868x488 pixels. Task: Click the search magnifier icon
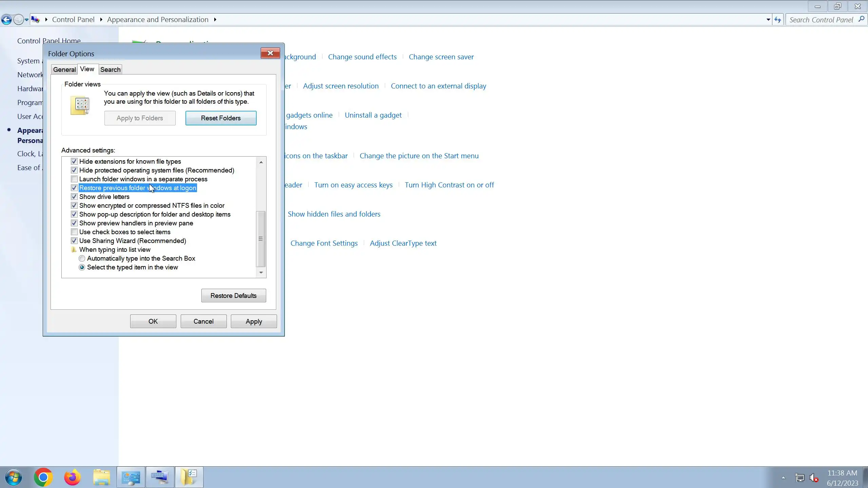862,19
